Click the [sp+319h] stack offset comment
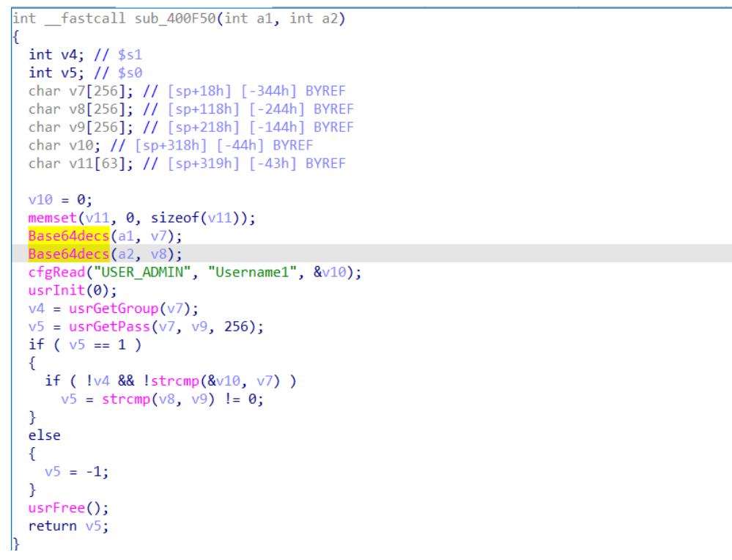 [x=204, y=164]
